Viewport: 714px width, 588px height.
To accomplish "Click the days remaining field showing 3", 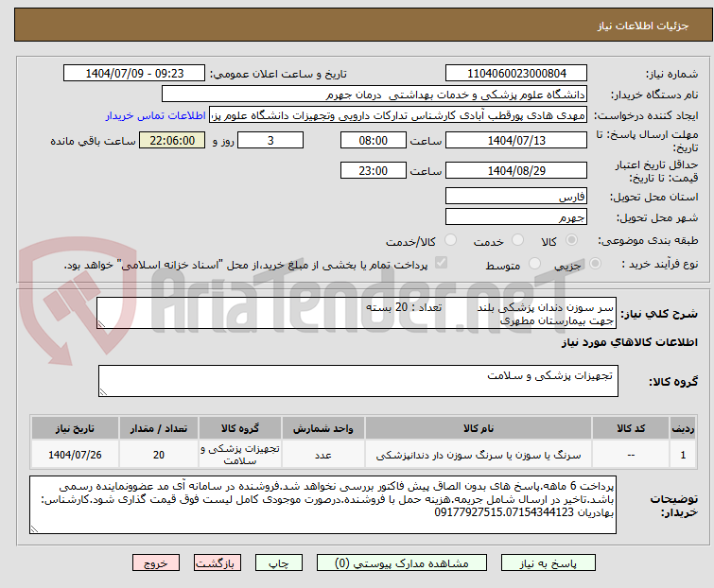I will point(270,140).
